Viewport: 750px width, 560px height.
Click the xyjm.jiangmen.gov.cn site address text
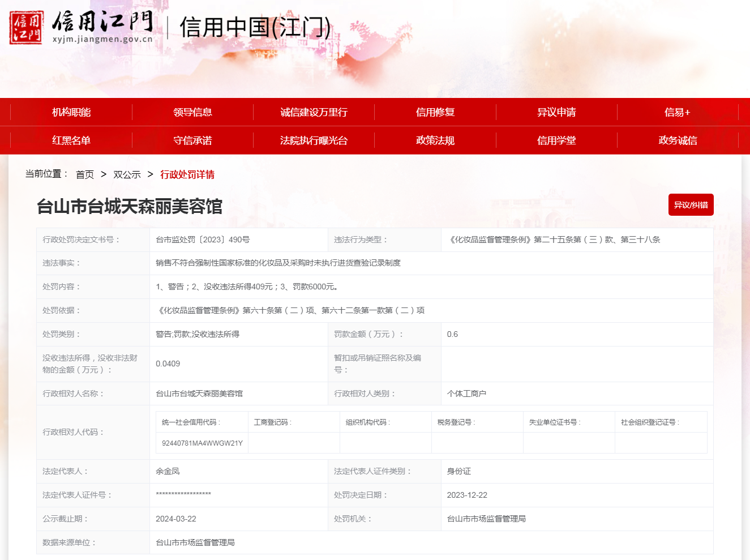click(102, 39)
